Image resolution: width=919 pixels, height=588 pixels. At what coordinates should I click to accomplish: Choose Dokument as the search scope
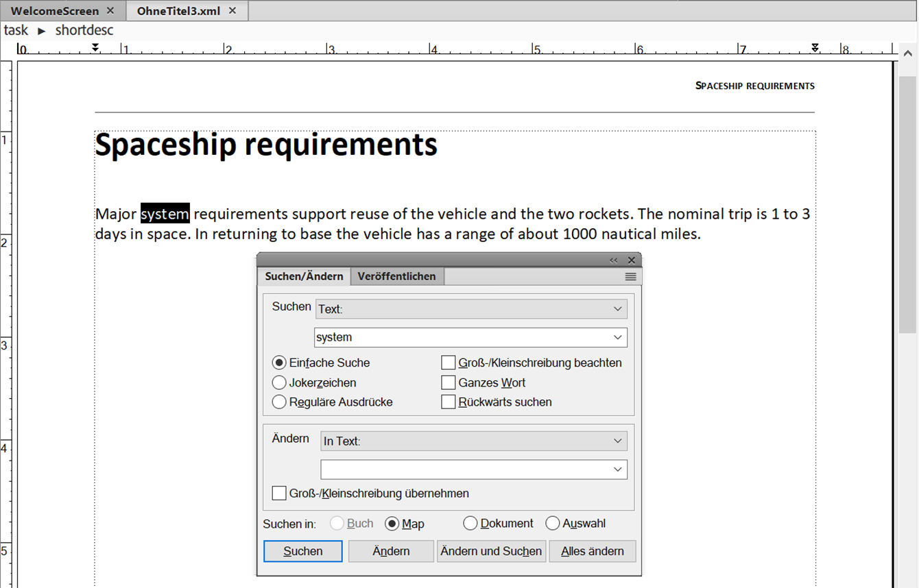tap(470, 524)
